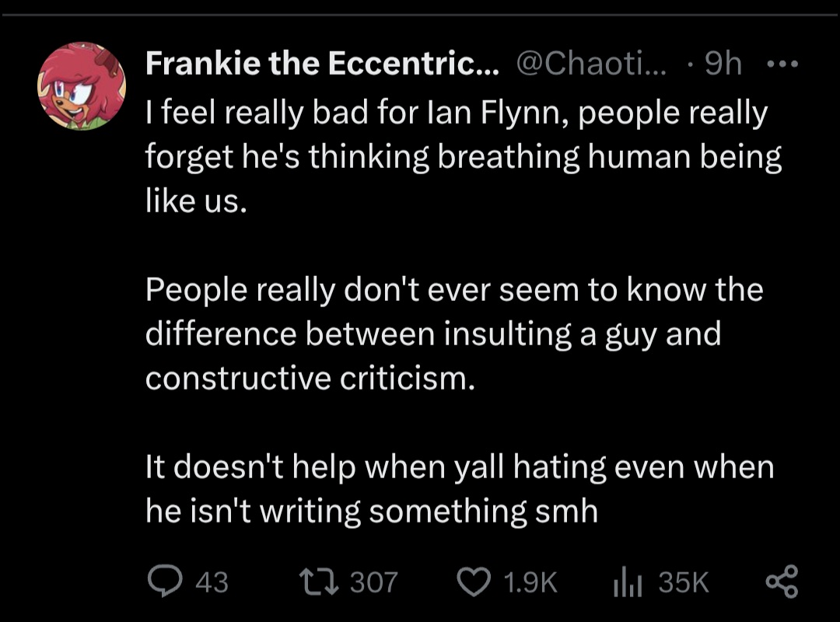Click the reply speech bubble icon
The image size is (840, 622).
click(165, 582)
